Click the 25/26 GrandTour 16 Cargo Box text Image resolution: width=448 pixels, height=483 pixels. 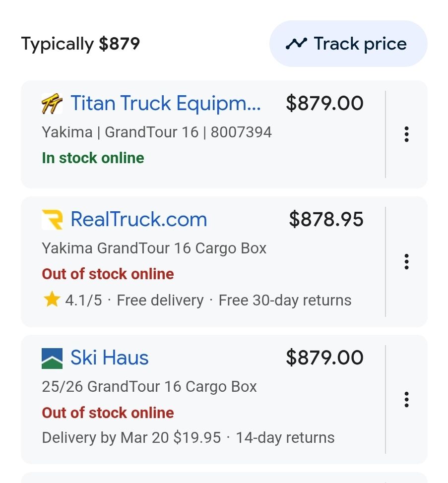tap(149, 386)
